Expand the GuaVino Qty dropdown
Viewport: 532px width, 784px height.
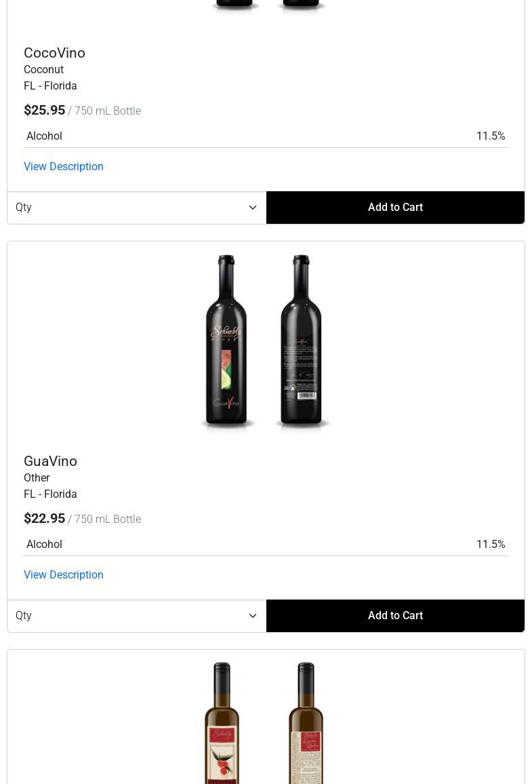(x=137, y=616)
